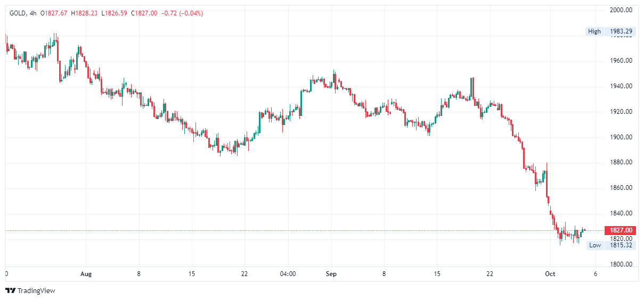The width and height of the screenshot is (644, 300).
Task: Click the 1800.00 price axis label
Action: pyautogui.click(x=621, y=264)
